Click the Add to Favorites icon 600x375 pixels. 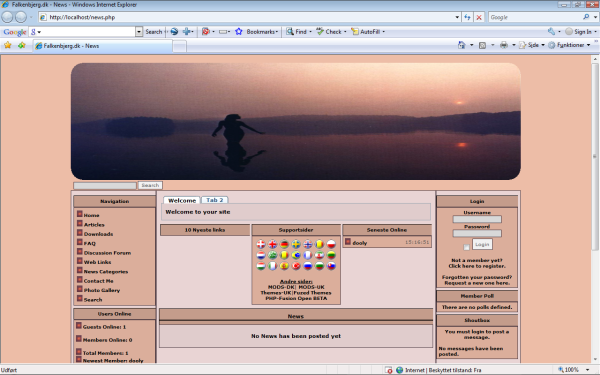point(21,45)
